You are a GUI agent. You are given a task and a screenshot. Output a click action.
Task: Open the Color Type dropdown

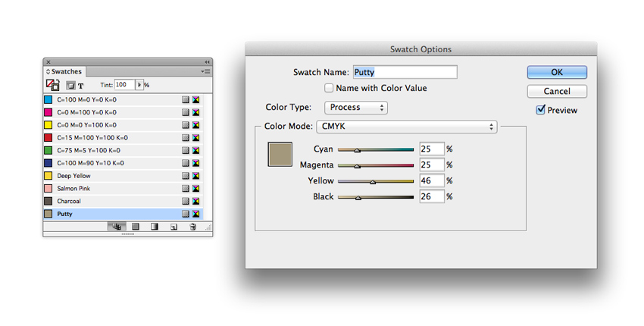tap(355, 108)
